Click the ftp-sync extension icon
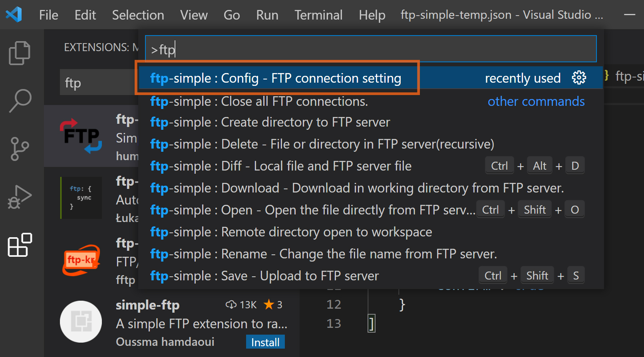The width and height of the screenshot is (644, 357). click(81, 198)
